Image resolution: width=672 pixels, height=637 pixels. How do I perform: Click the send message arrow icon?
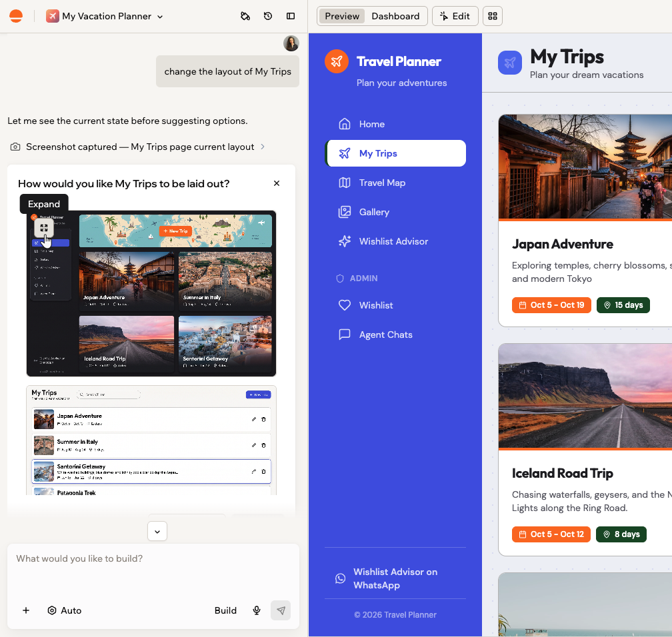click(281, 610)
